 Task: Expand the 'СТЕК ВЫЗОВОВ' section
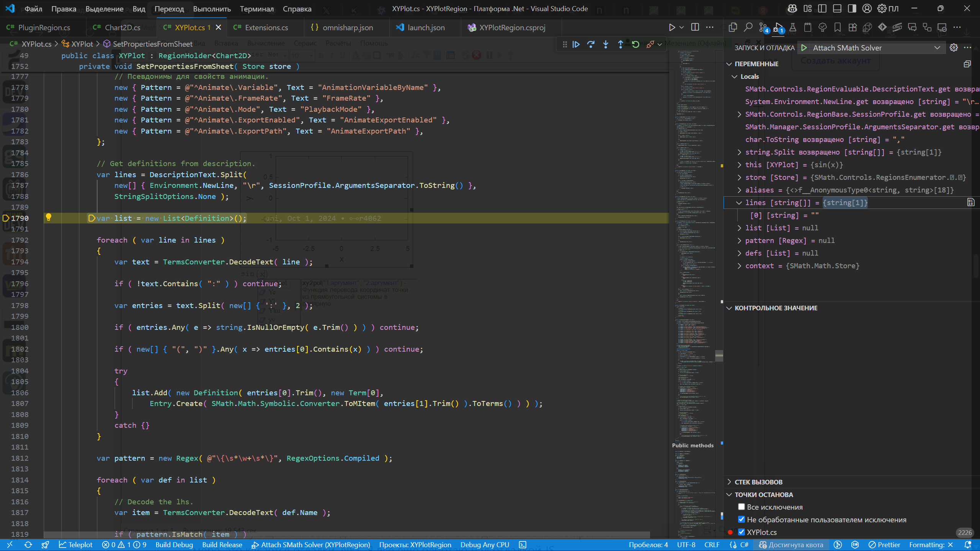coord(758,482)
